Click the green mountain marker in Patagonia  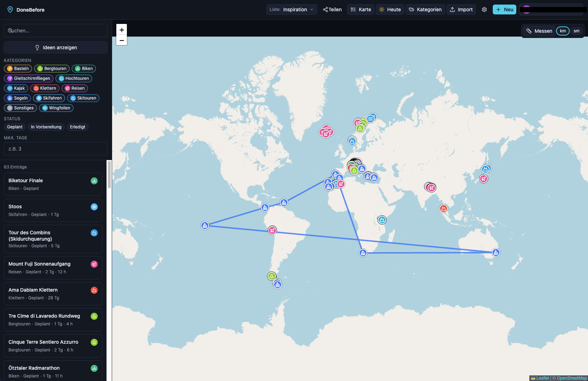pos(272,276)
